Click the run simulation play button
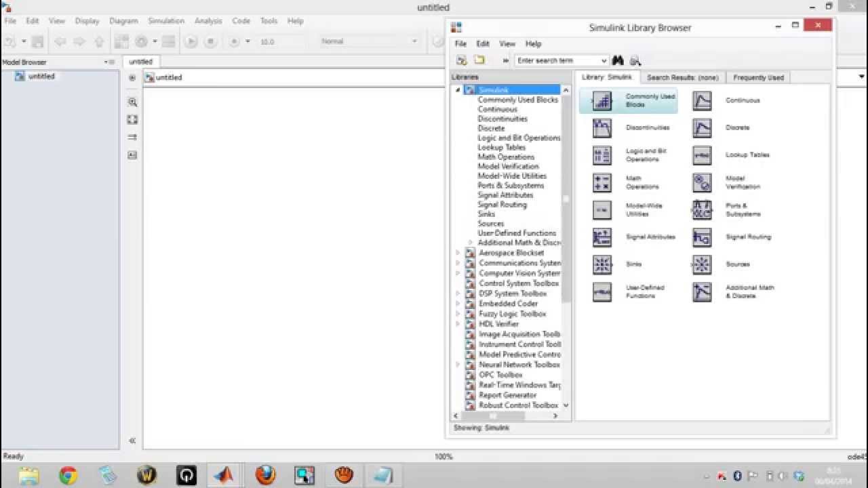This screenshot has height=488, width=868. click(x=191, y=41)
